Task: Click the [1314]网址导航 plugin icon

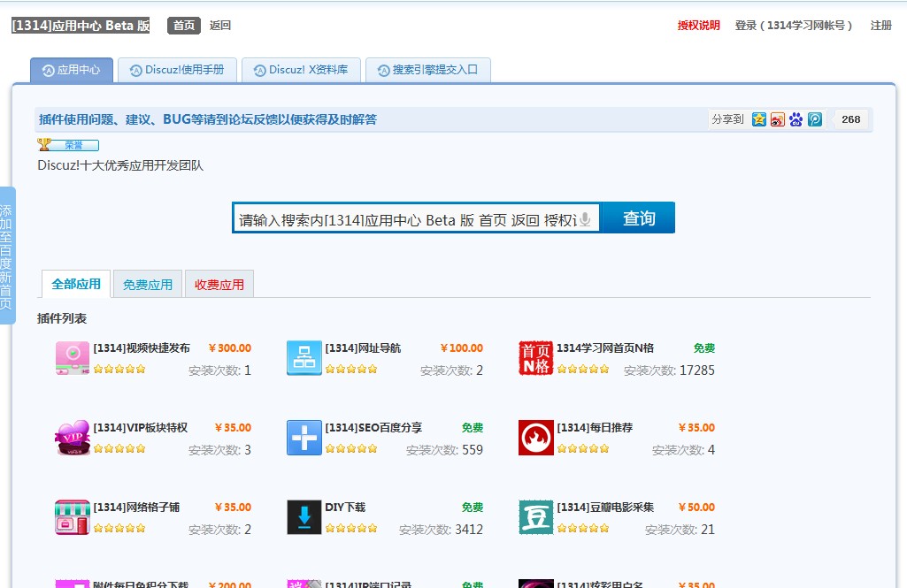Action: tap(304, 357)
